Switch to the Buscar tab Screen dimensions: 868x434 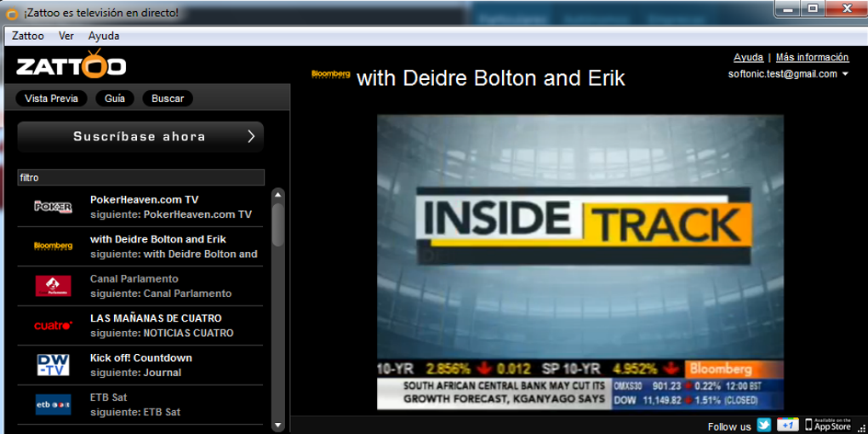click(168, 99)
